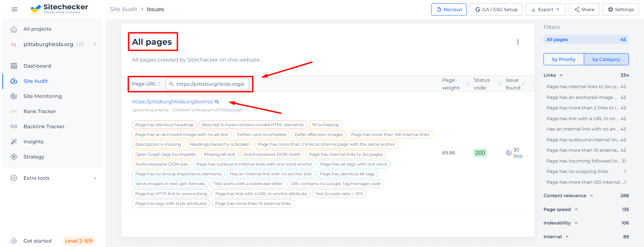The width and height of the screenshot is (644, 247).
Task: Select the All pages filter
Action: tap(586, 39)
